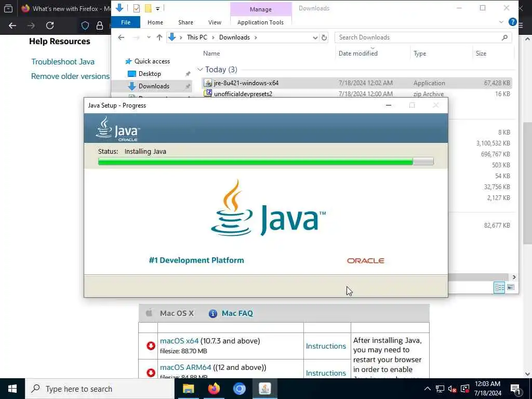Click the Firefox site padlock icon
The image size is (532, 399).
(100, 25)
